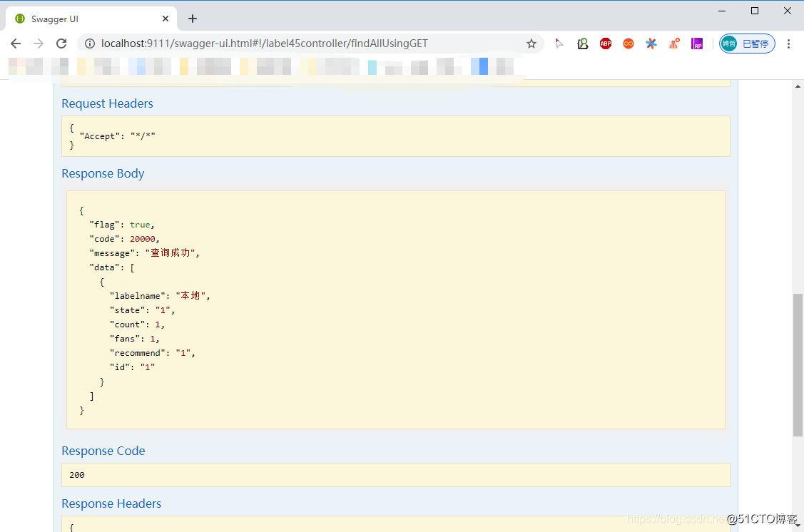Click the Request Headers heading
Image resolution: width=804 pixels, height=532 pixels.
coord(107,103)
